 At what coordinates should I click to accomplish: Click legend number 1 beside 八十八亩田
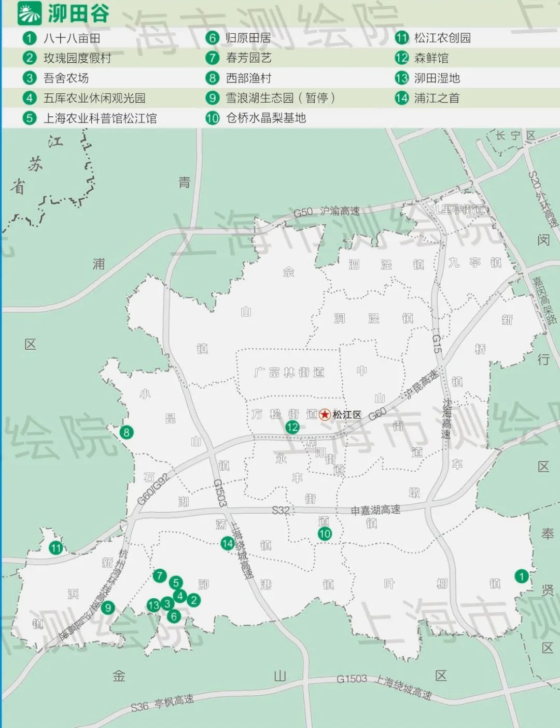point(30,38)
